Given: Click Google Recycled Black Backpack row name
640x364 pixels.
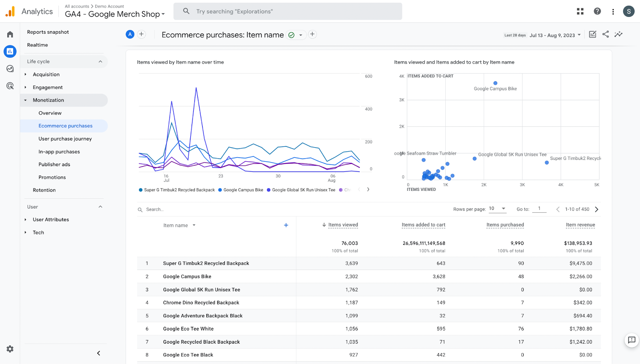Looking at the screenshot, I should click(x=202, y=342).
